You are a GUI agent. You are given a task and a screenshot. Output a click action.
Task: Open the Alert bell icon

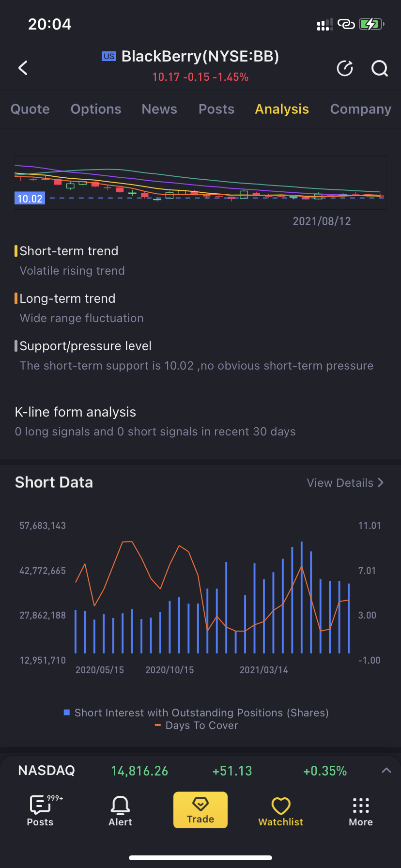coord(120,811)
